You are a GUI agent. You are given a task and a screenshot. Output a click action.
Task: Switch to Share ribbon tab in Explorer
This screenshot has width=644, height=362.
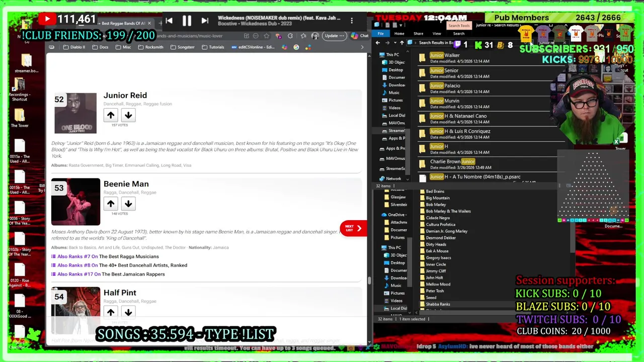coord(418,34)
